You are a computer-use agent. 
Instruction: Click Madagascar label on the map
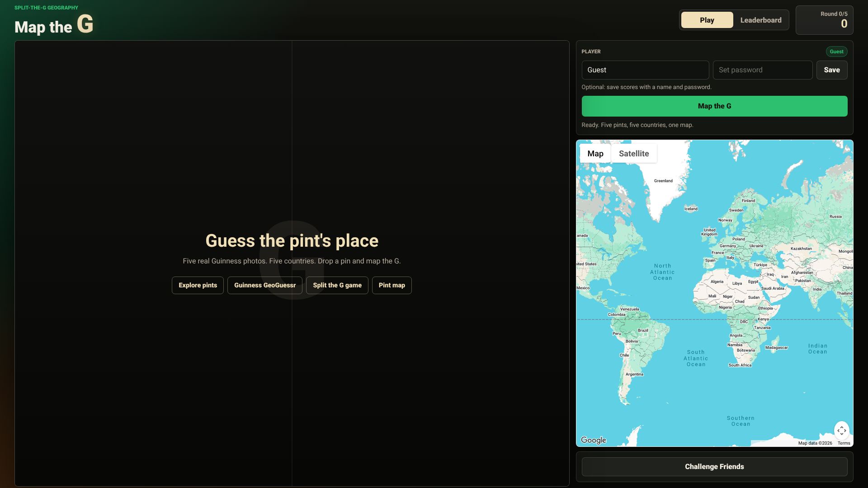[x=776, y=347]
